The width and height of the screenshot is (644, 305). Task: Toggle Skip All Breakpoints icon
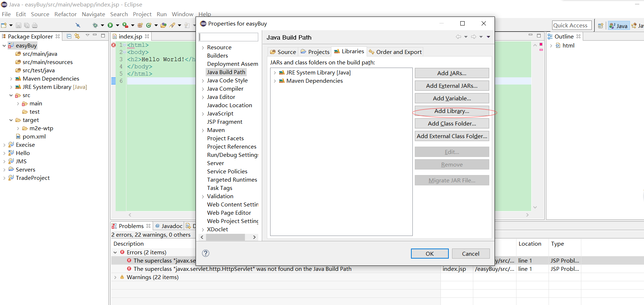[78, 25]
